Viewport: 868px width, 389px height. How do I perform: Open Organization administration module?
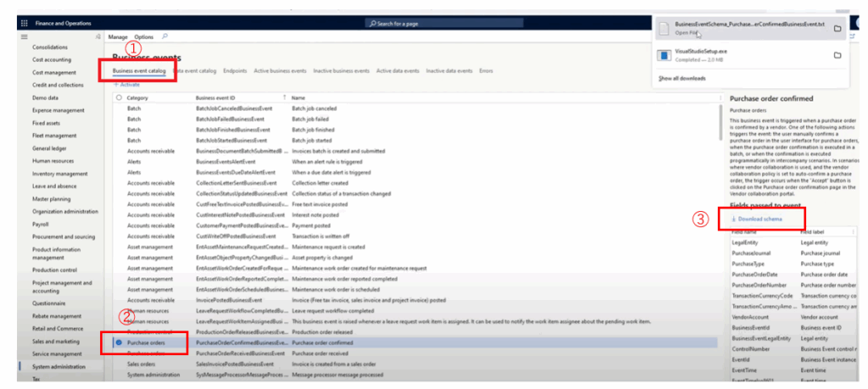click(64, 211)
